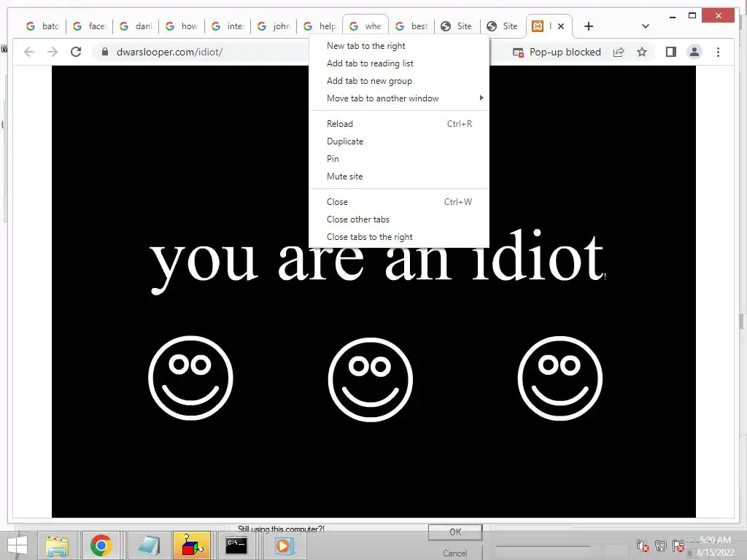
Task: Click the muted speaker tray icon
Action: (643, 545)
